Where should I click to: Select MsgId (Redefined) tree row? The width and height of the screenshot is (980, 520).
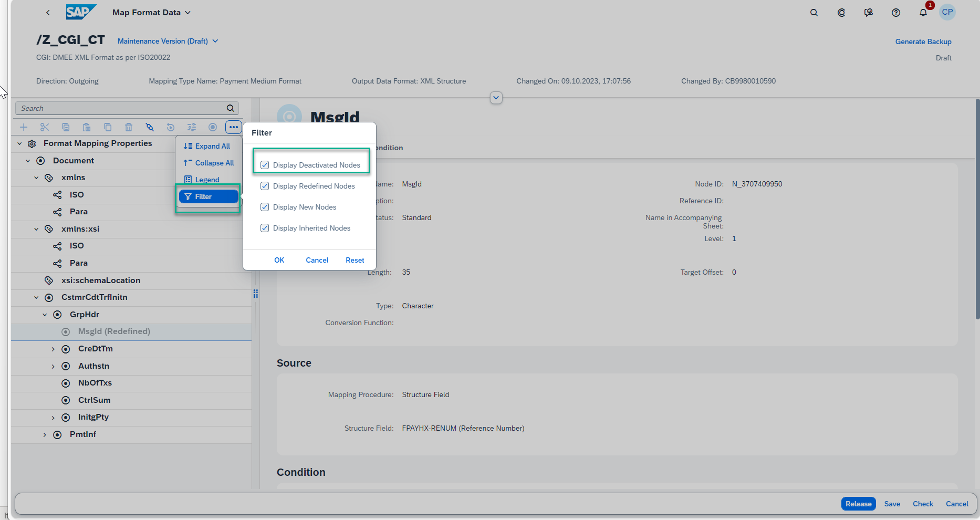click(131, 331)
